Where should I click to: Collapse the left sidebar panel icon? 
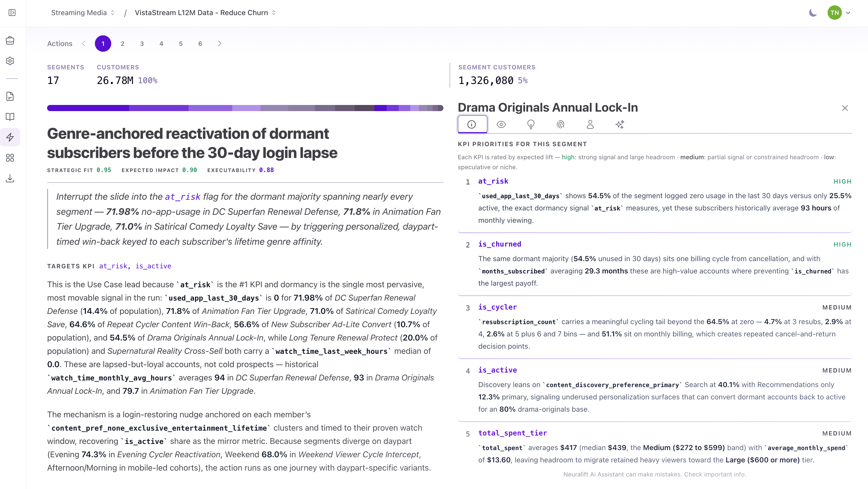[12, 13]
